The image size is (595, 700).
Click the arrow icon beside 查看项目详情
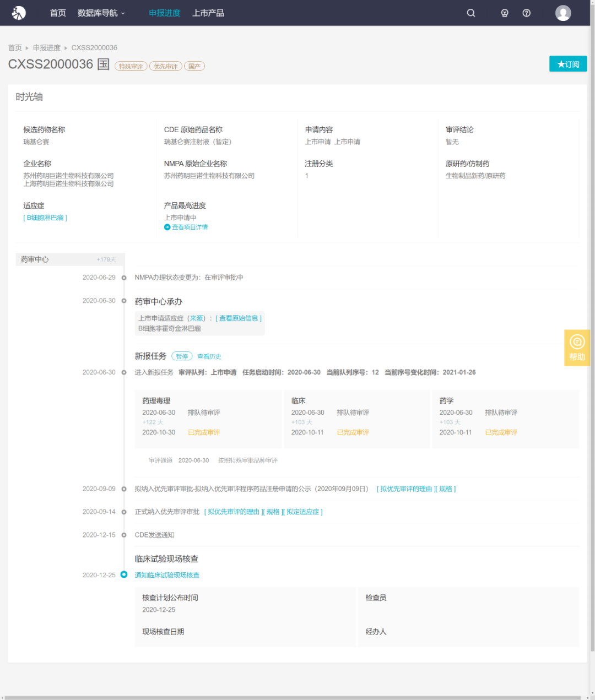167,227
